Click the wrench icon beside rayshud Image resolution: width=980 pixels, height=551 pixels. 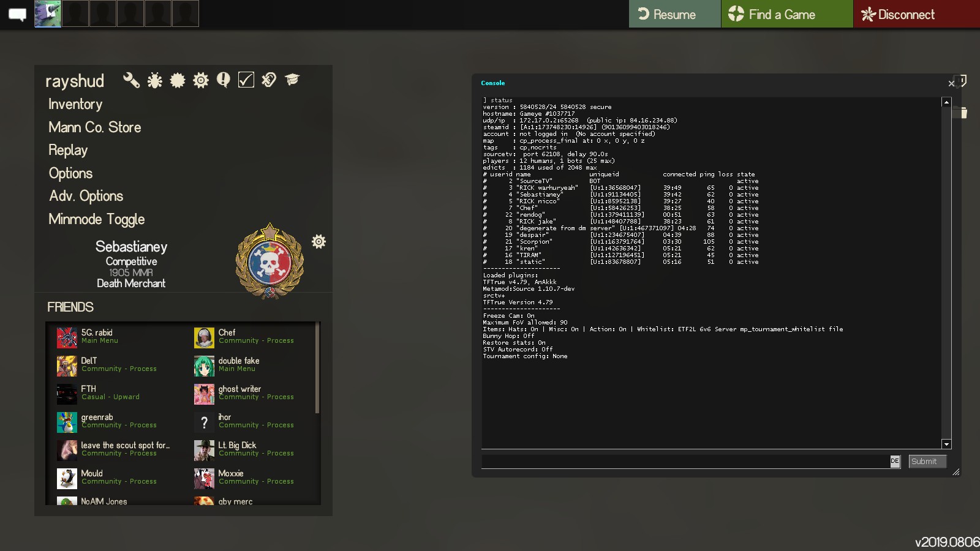tap(131, 80)
